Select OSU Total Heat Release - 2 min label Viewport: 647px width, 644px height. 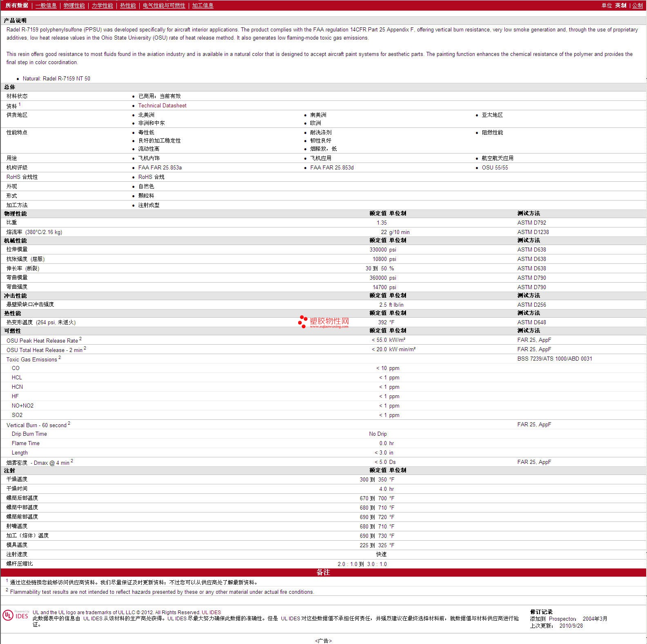45,350
